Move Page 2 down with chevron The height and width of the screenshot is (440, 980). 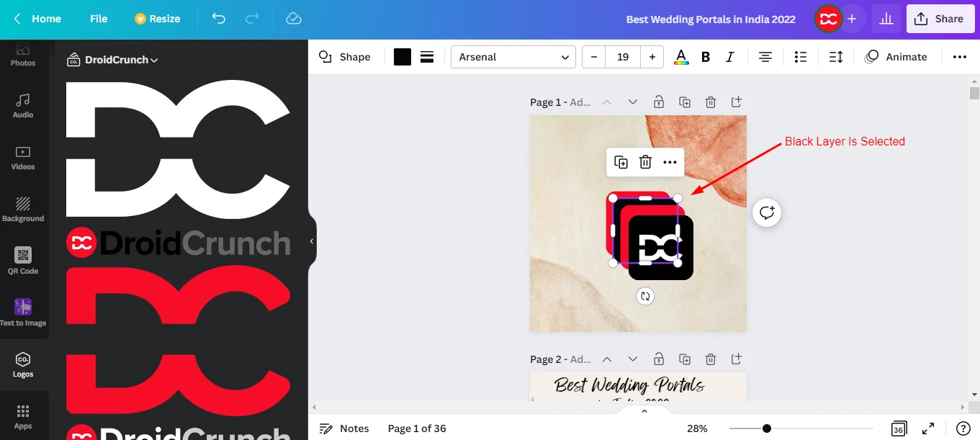tap(632, 359)
